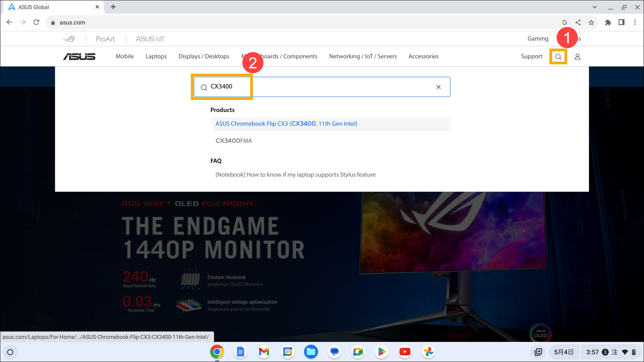Open Google Play Store shelf icon

pos(381,352)
